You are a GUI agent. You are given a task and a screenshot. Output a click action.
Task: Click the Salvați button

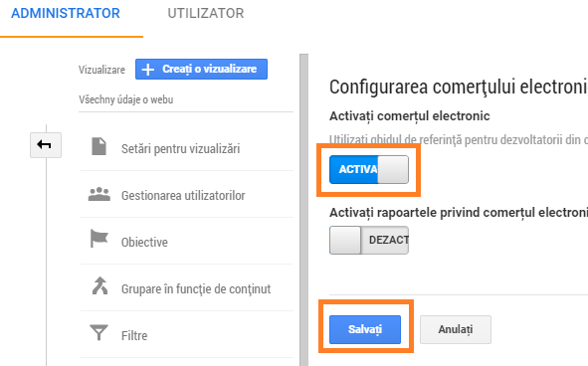click(x=365, y=329)
